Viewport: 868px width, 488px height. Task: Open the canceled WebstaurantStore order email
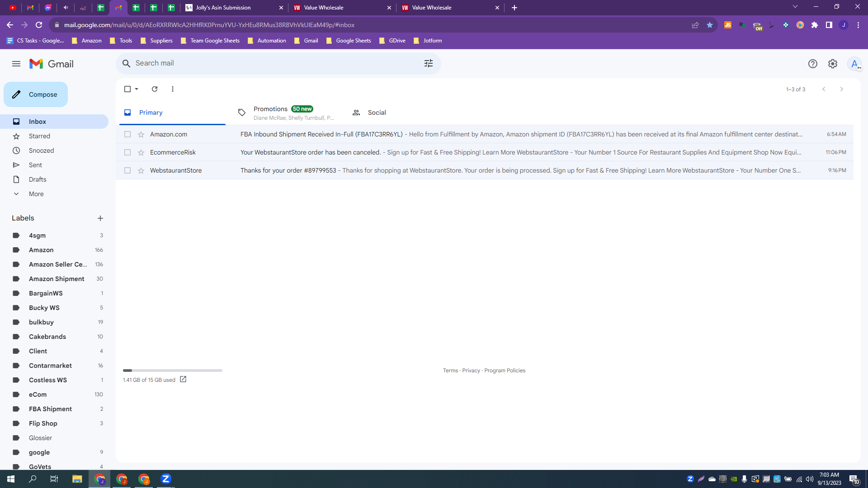[x=485, y=152]
